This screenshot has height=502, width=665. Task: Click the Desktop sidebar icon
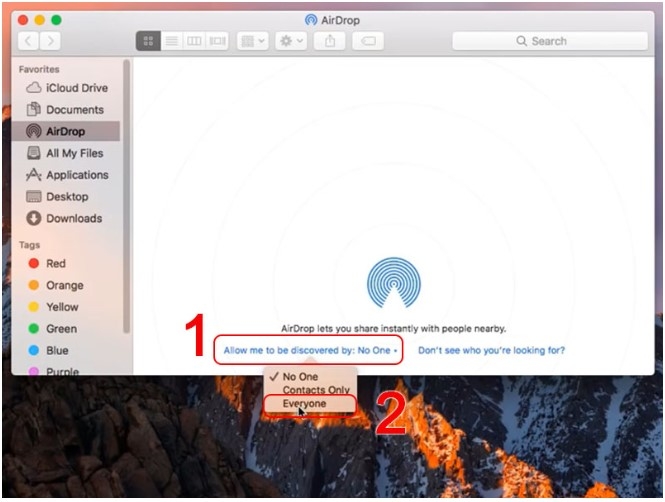tap(34, 197)
